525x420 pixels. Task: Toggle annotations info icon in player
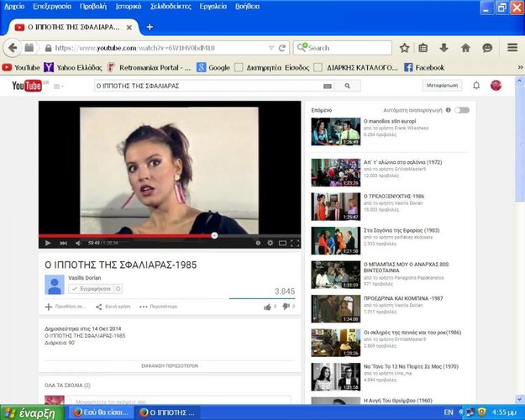(258, 243)
